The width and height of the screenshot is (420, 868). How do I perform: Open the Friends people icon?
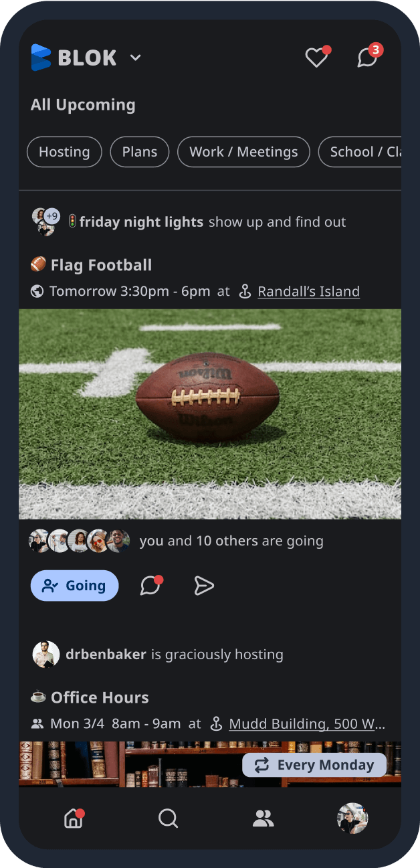[263, 818]
